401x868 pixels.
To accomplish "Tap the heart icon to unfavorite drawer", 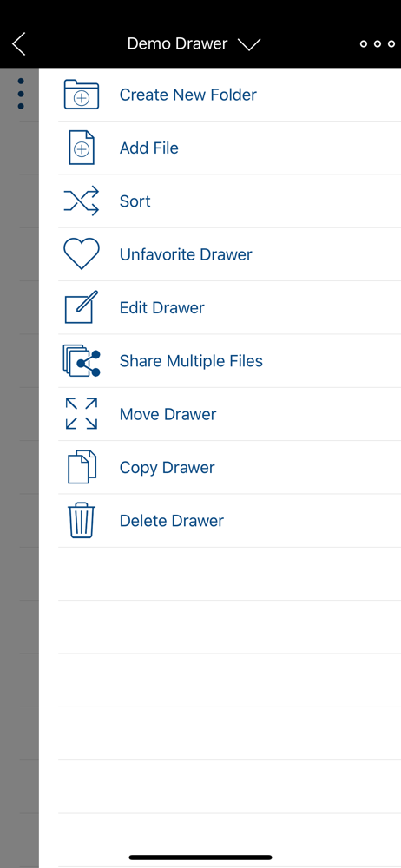I will 82,254.
